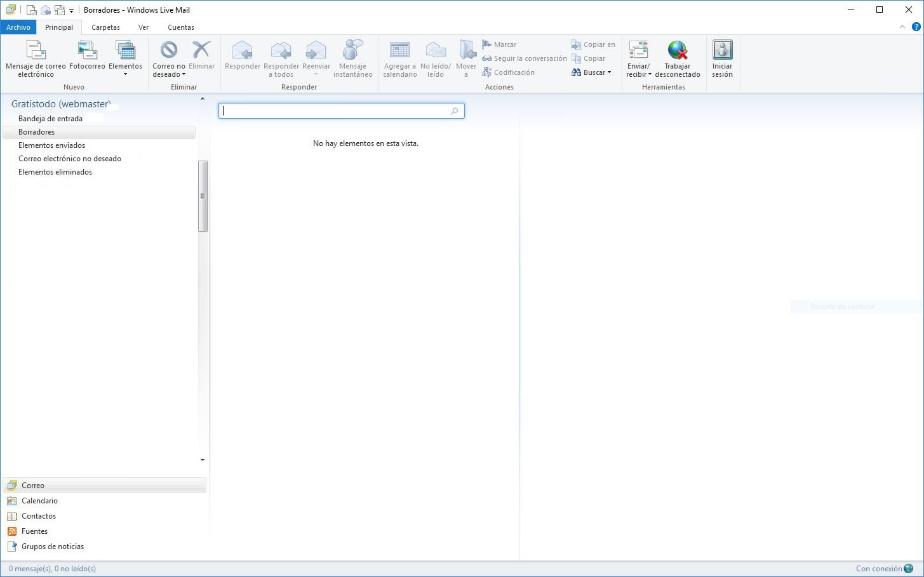The height and width of the screenshot is (577, 924).
Task: Select the Gratistodo (webmaster) account
Action: tap(61, 104)
